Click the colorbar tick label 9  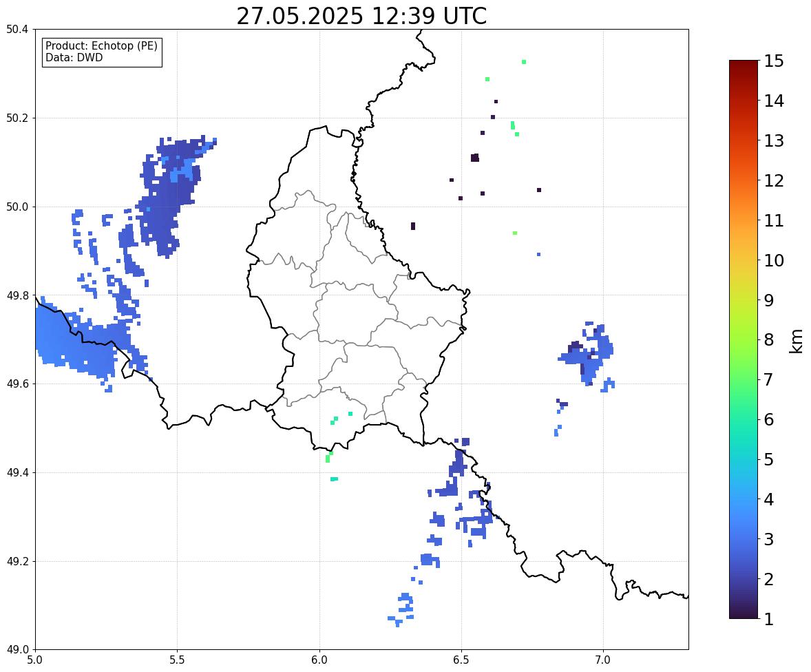[768, 300]
